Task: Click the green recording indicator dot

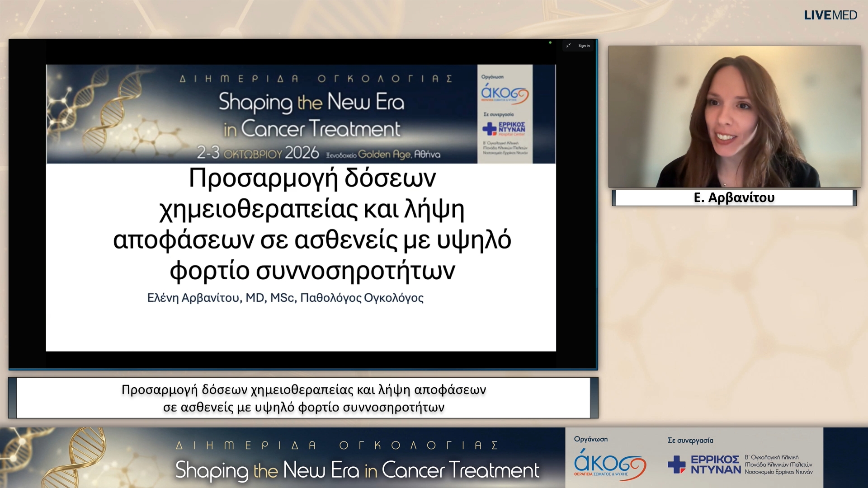Action: coord(550,42)
